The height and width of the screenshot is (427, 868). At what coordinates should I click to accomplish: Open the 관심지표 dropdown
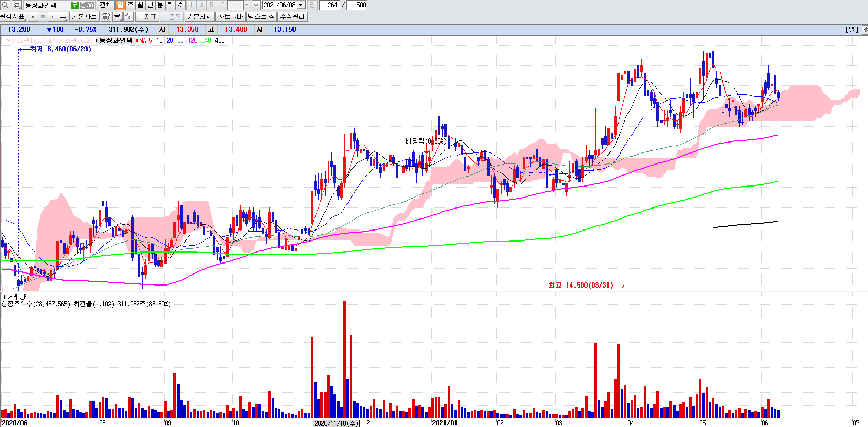click(13, 17)
